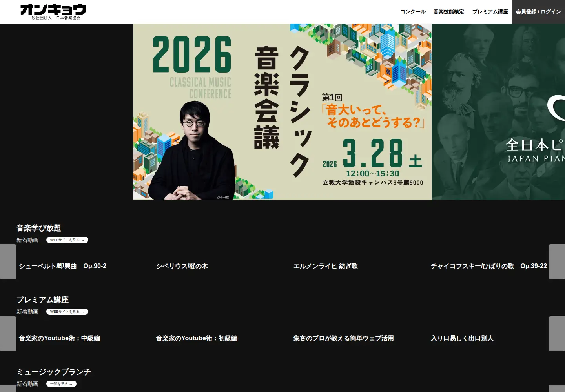Open 集客のプロが教える簡単ウェブ活用
The image size is (565, 392).
point(344,338)
